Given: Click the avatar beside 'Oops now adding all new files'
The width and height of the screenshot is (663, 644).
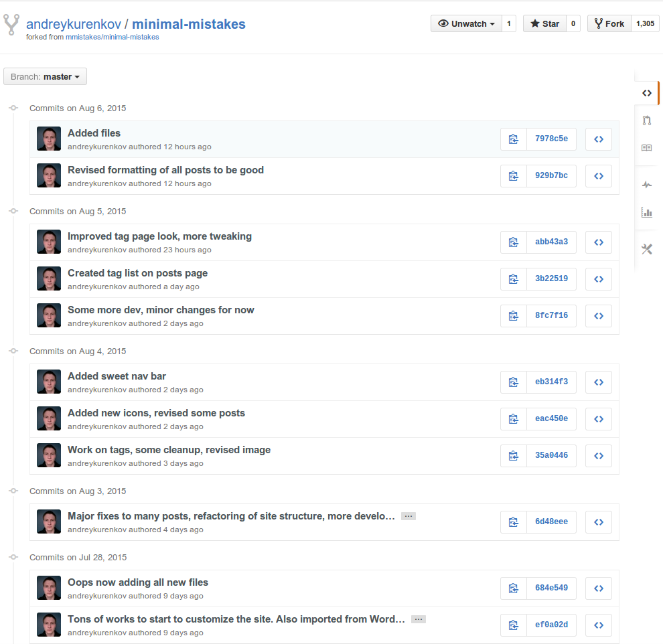Looking at the screenshot, I should coord(49,588).
